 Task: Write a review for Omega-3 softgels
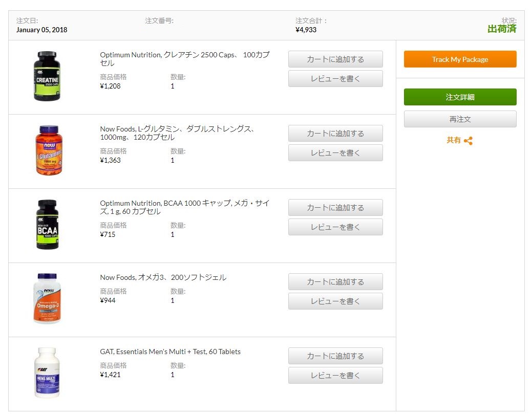pos(335,301)
